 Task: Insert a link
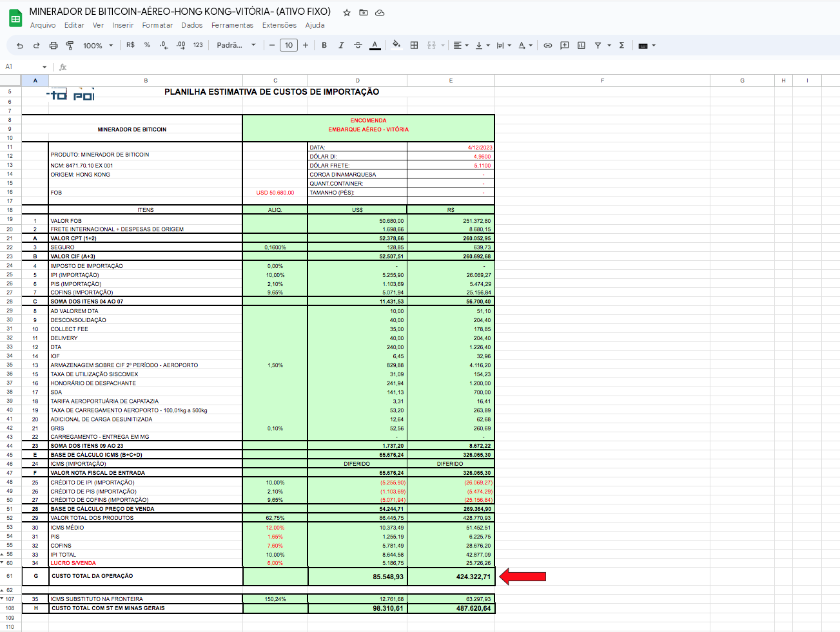point(547,45)
